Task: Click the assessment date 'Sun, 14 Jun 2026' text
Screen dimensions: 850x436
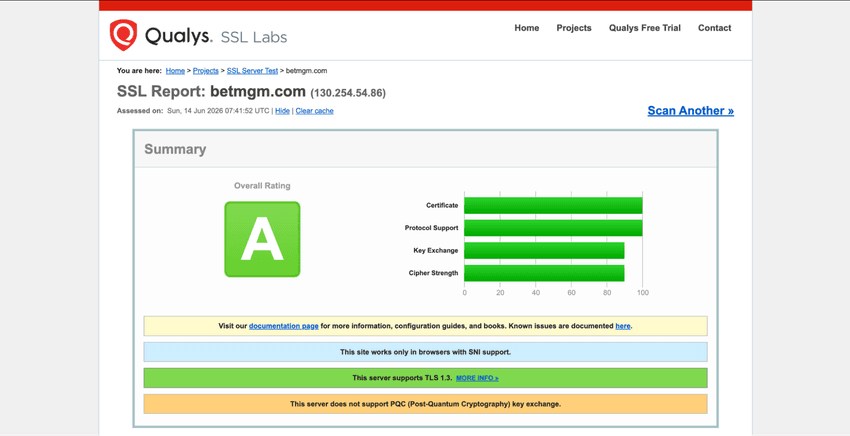Action: [195, 111]
